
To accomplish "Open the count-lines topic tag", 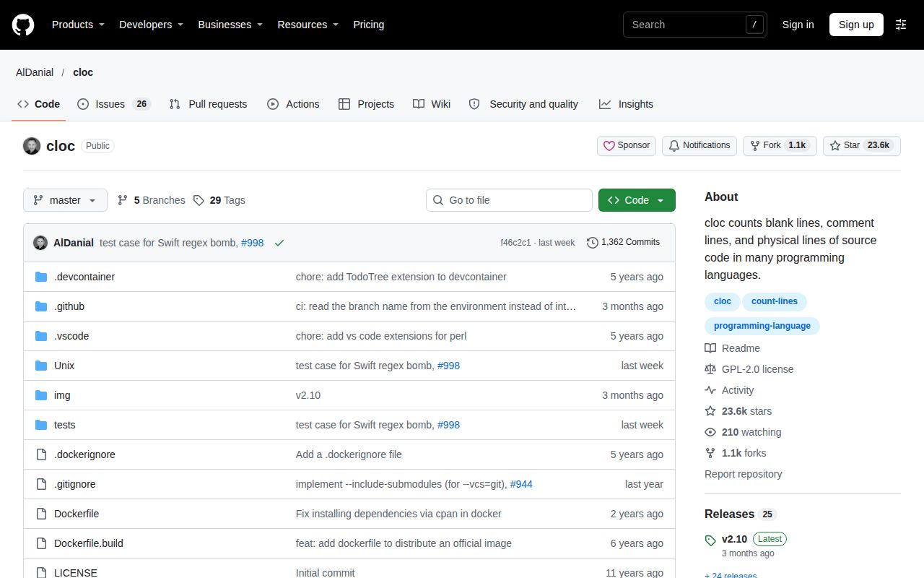I will coord(775,301).
